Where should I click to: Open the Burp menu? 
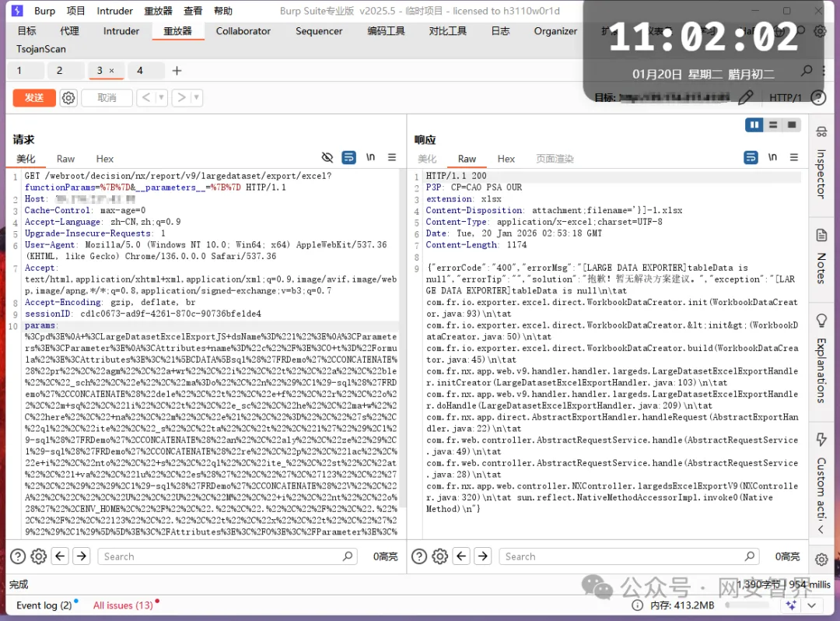(x=44, y=11)
